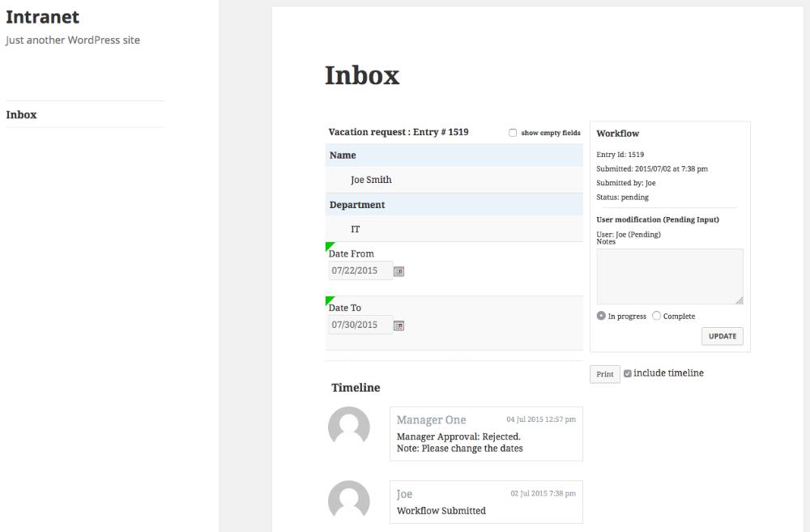Click the green corner marker on Date To
Viewport: 810px width, 532px height.
(329, 300)
